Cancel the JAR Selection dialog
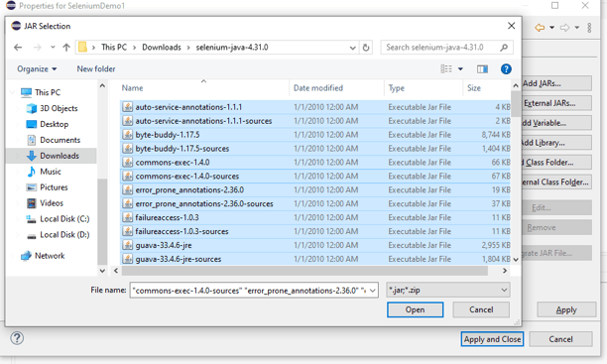 pyautogui.click(x=481, y=309)
